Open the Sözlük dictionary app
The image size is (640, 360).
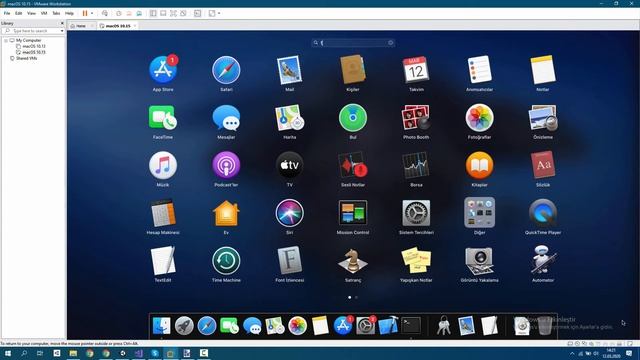543,165
